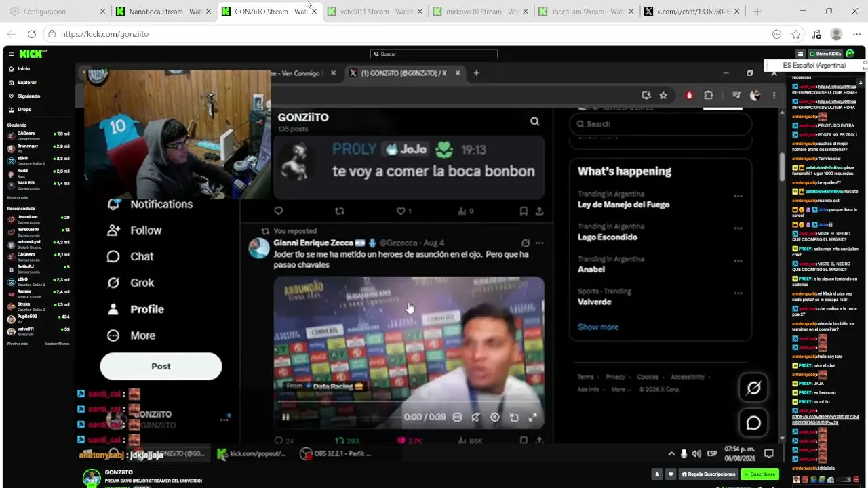
Task: Open new tab in streamed browser
Action: click(x=476, y=73)
